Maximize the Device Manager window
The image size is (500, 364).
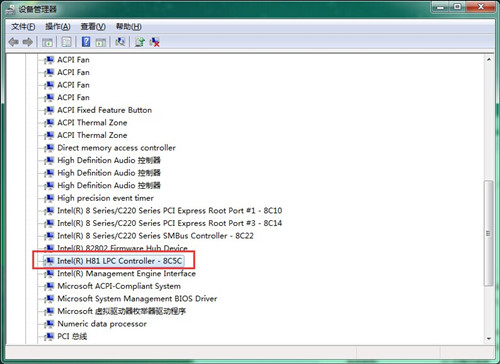457,7
